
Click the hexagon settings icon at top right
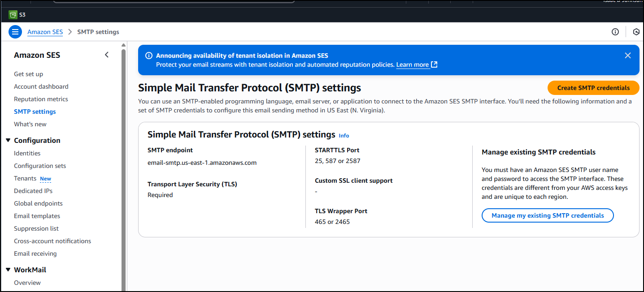(636, 32)
